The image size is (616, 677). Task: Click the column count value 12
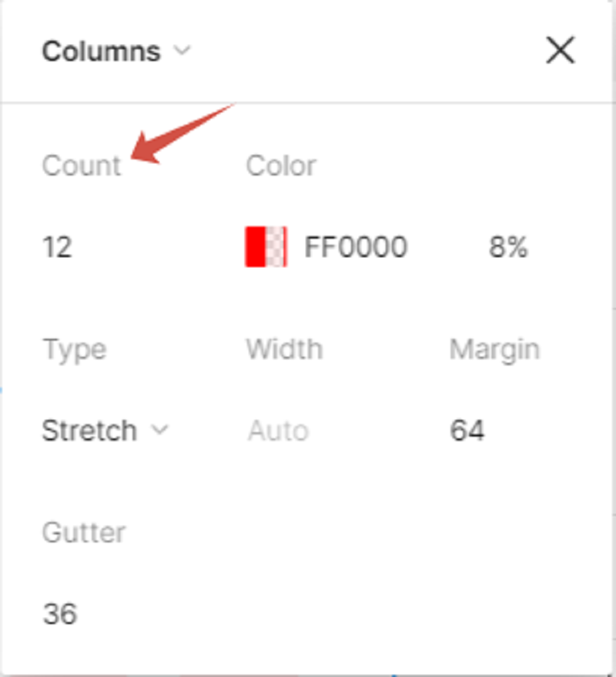point(57,247)
